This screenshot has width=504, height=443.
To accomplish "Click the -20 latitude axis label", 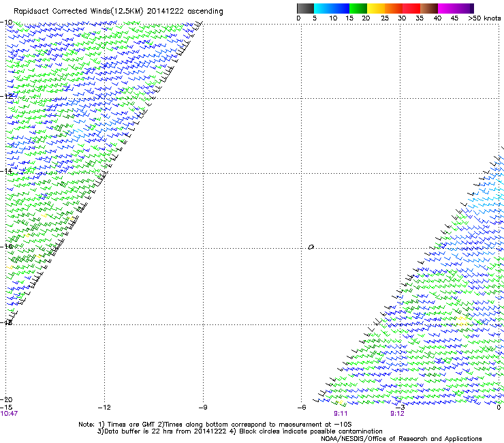I will [x=6, y=399].
